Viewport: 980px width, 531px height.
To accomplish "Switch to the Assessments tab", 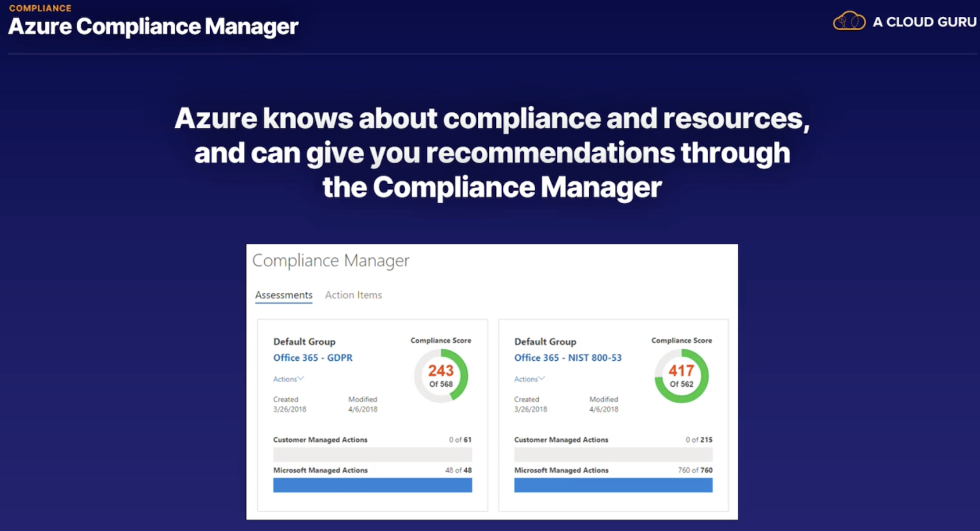I will coord(283,295).
